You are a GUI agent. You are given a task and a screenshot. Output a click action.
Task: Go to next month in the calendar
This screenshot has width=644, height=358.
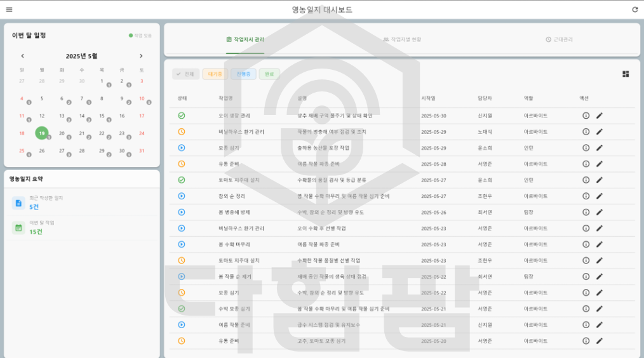141,56
